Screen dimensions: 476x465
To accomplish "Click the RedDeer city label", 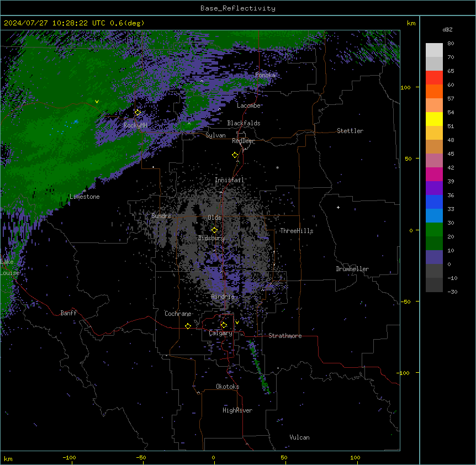I will point(244,141).
